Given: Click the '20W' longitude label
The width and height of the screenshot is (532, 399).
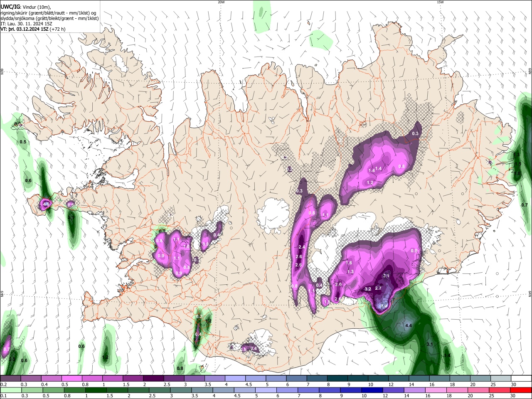Looking at the screenshot, I should 221,2.
